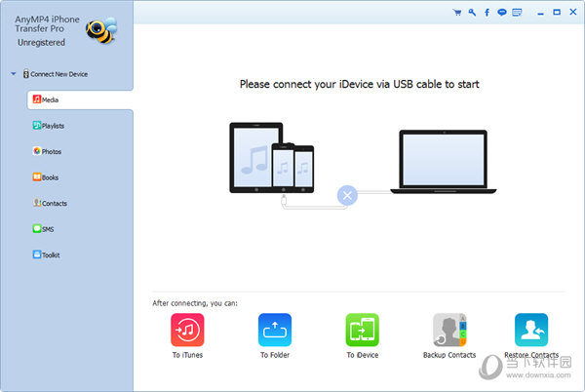Click the laptop illustration
The width and height of the screenshot is (585, 392).
(444, 162)
